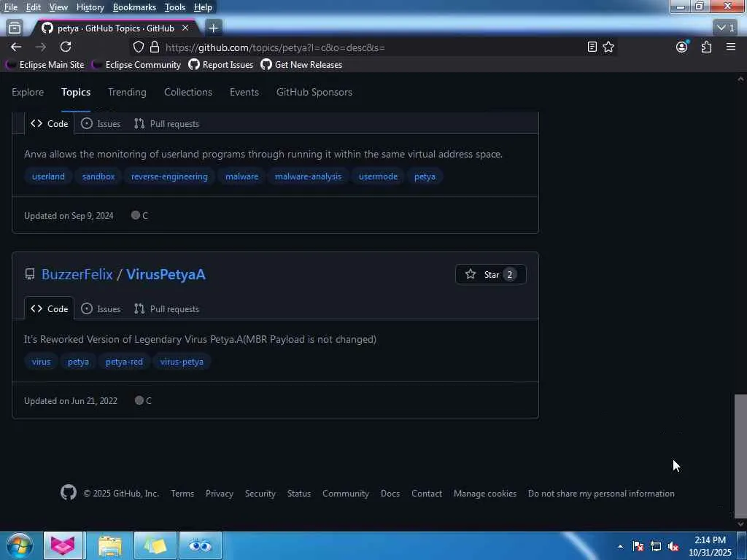Open Get New Releases bookmark
747x560 pixels.
pyautogui.click(x=301, y=65)
